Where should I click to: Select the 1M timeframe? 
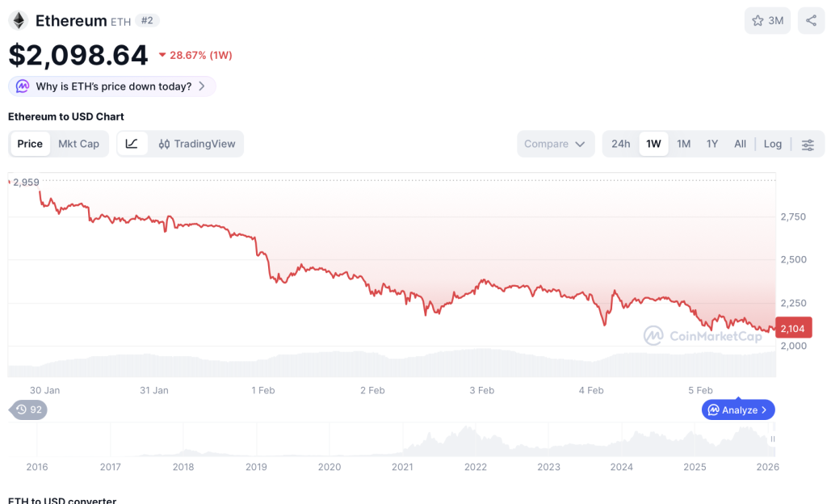pos(683,143)
